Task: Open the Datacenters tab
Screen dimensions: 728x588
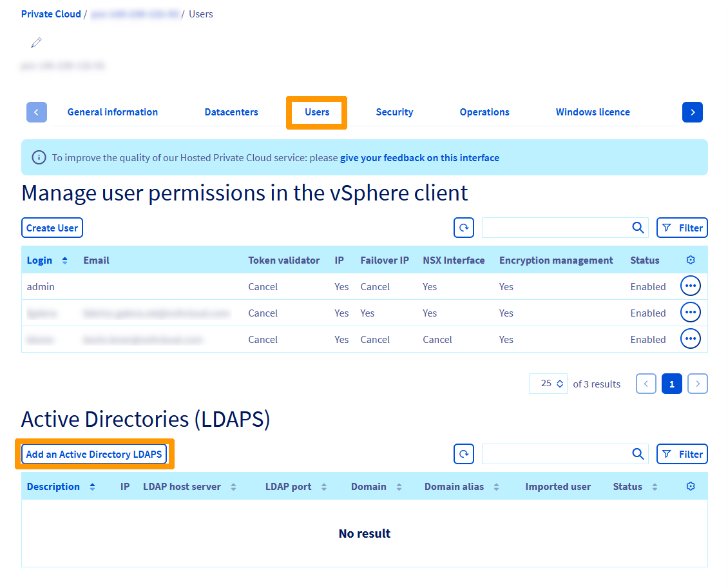Action: [x=231, y=112]
